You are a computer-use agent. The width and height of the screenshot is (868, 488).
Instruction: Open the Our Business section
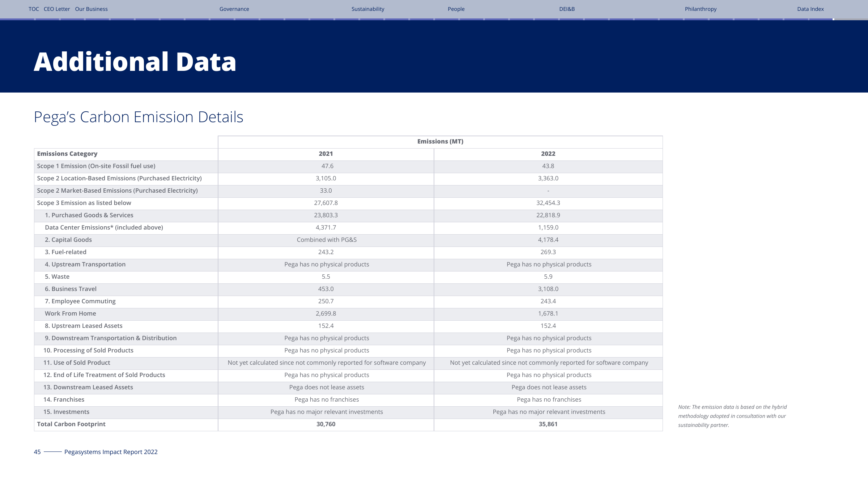pyautogui.click(x=91, y=9)
